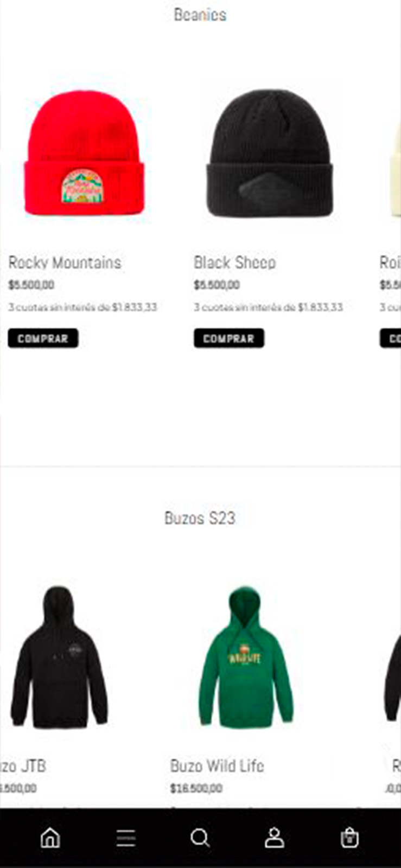Click the Buzo Wild Life product title

(x=217, y=766)
